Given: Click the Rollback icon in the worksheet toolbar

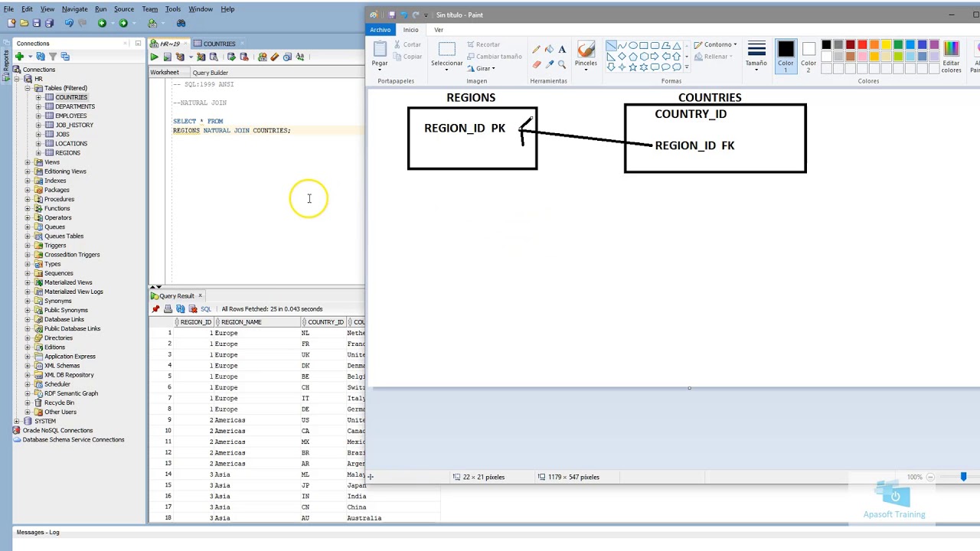Looking at the screenshot, I should click(244, 57).
